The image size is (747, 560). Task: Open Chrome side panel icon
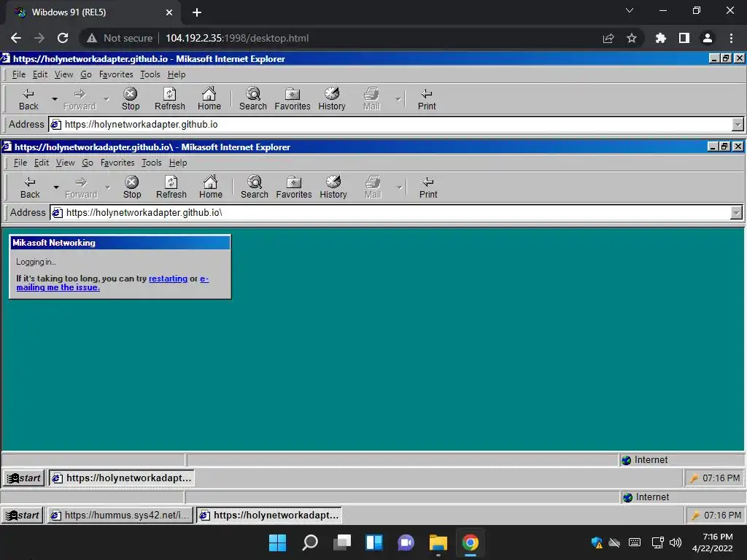point(684,38)
